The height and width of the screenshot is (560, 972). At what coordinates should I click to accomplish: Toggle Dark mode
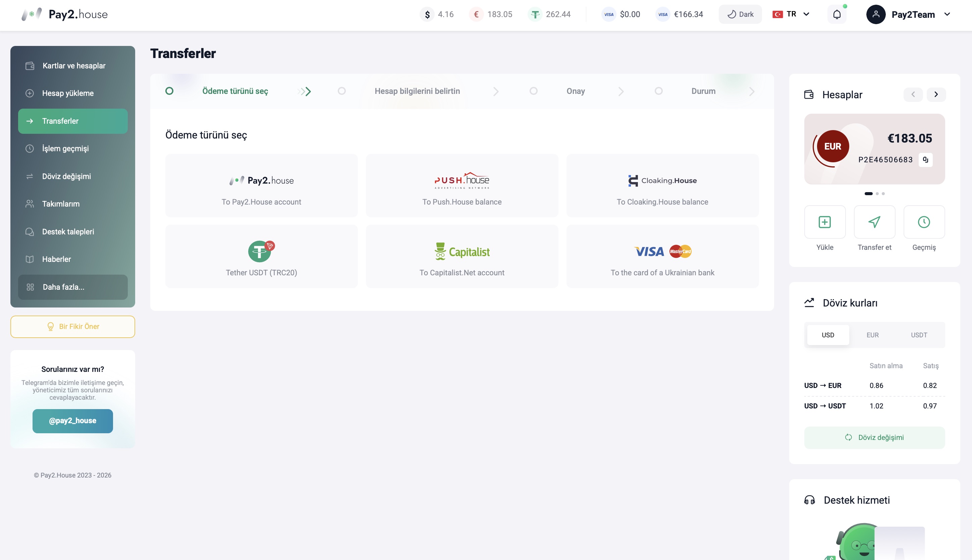coord(741,15)
